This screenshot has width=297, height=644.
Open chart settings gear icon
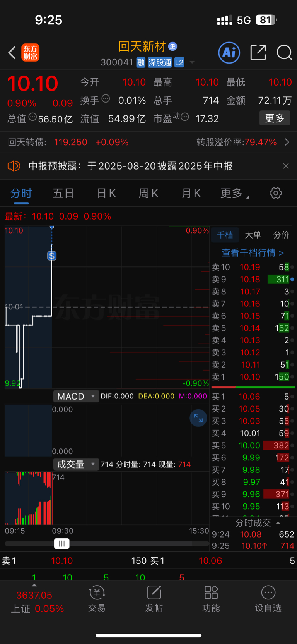[276, 193]
